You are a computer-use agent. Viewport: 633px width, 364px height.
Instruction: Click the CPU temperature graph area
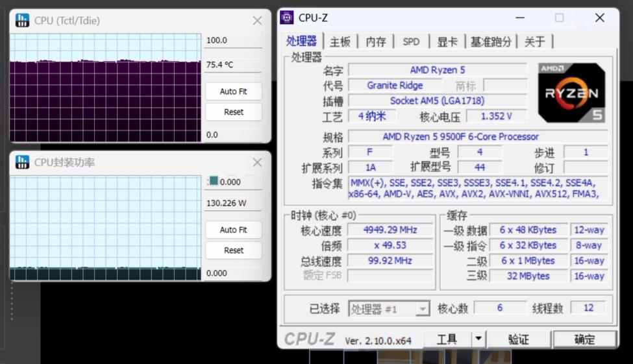(105, 88)
